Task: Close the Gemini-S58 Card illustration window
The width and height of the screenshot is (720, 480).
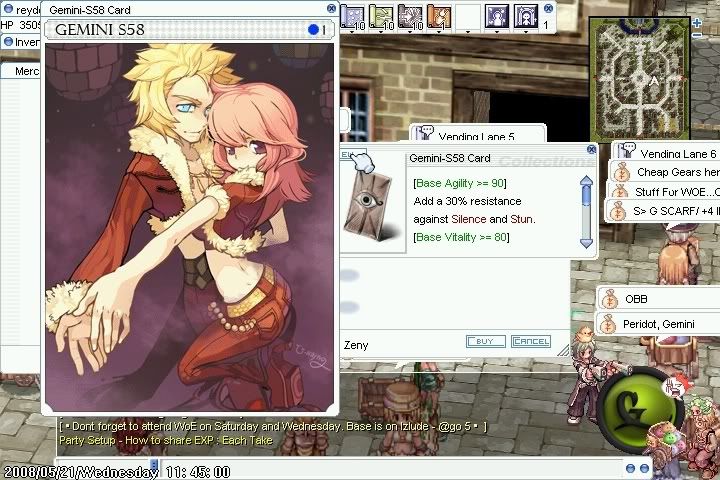Action: (331, 8)
